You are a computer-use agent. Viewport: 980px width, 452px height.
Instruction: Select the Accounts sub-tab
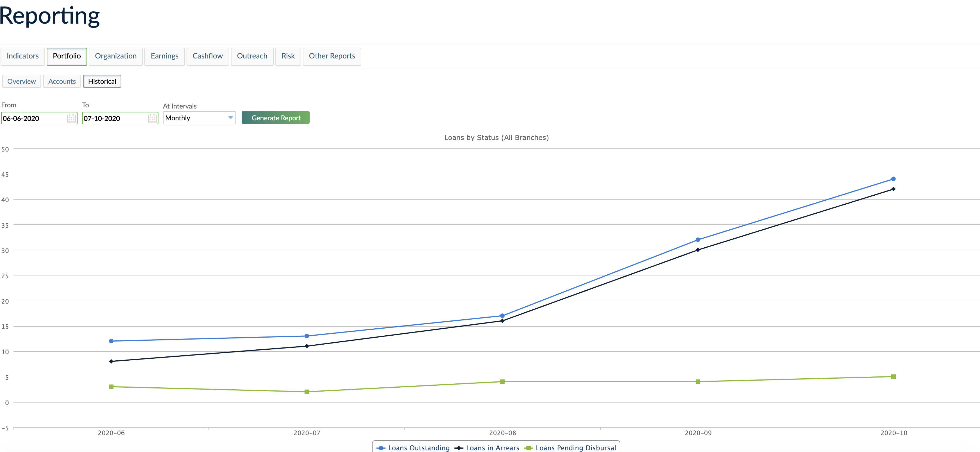(62, 82)
